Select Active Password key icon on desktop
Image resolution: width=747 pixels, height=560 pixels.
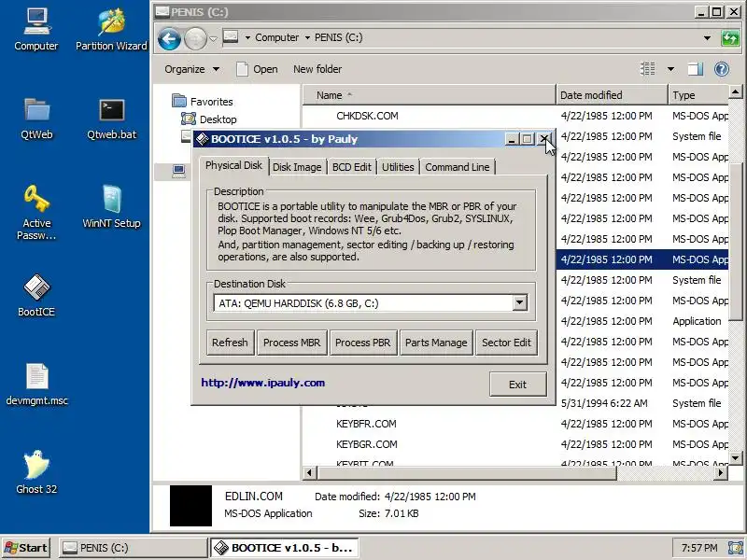(36, 212)
